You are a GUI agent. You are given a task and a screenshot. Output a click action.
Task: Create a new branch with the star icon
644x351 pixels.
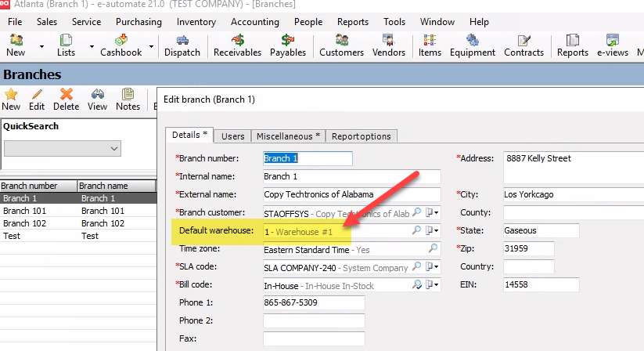pyautogui.click(x=11, y=100)
